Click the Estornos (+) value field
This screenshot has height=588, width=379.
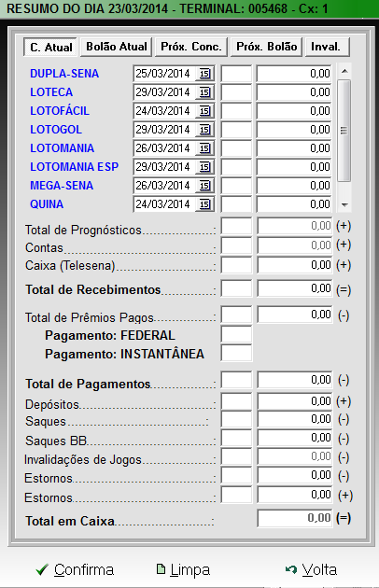click(295, 495)
